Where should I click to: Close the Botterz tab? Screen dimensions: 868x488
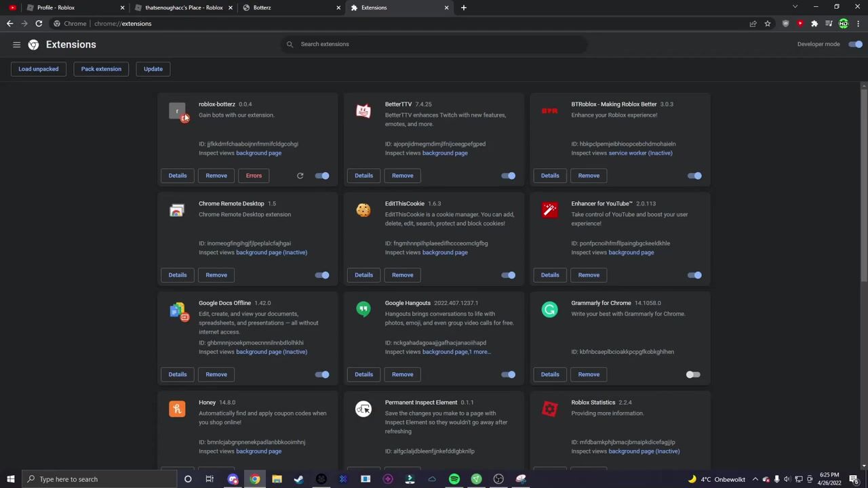coord(338,7)
